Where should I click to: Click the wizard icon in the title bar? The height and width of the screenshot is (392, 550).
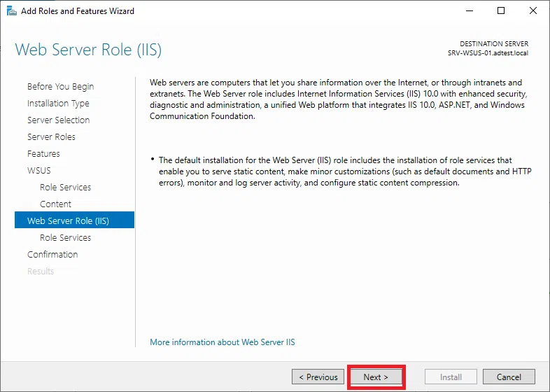point(10,11)
